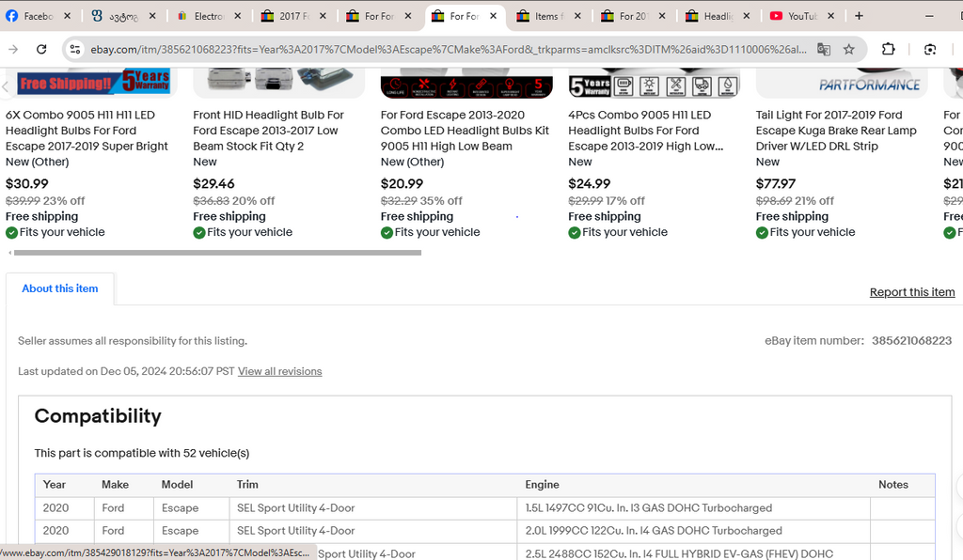
Task: Click the 'Free Shipping!! 5 Years Warranty' product image
Action: pyautogui.click(x=91, y=82)
